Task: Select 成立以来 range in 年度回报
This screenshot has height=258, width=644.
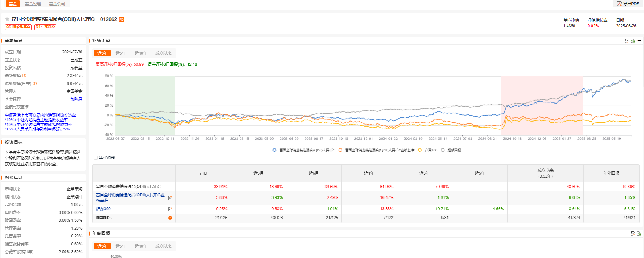Action: pyautogui.click(x=163, y=246)
